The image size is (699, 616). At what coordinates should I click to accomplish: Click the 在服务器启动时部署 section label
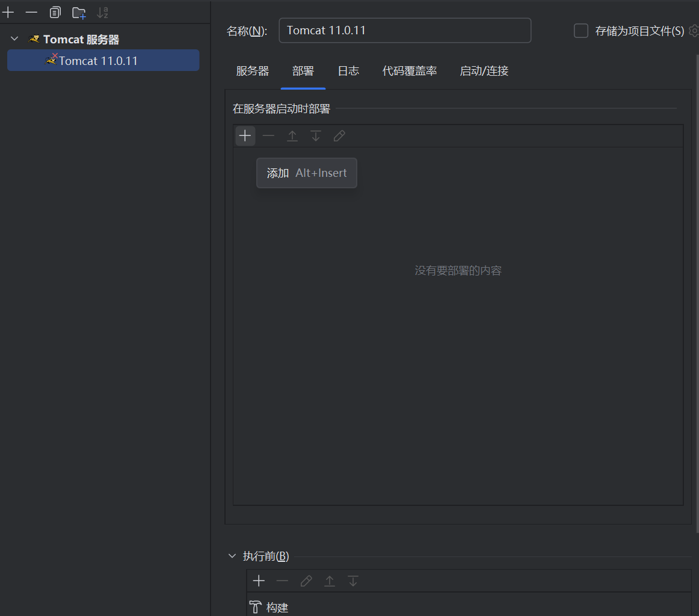(282, 109)
